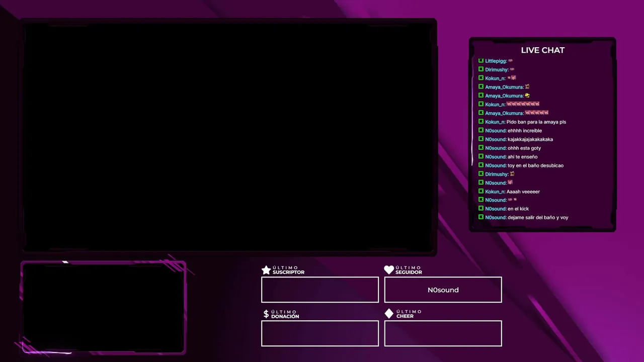Click the 'LIVE CHAT' heading
Viewport: 644px width, 362px height.
(543, 50)
